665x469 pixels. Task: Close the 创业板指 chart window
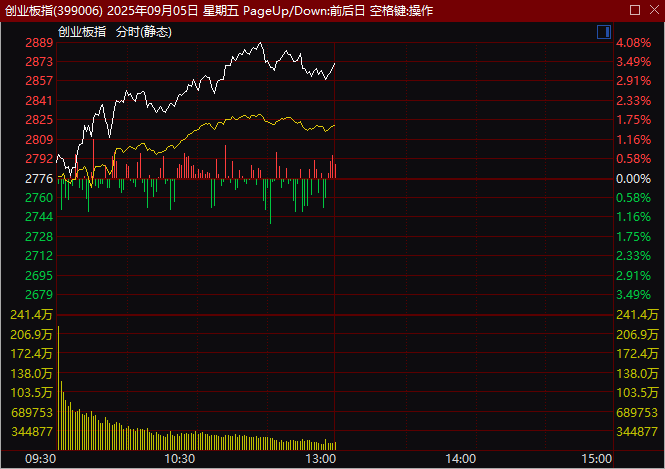point(654,10)
